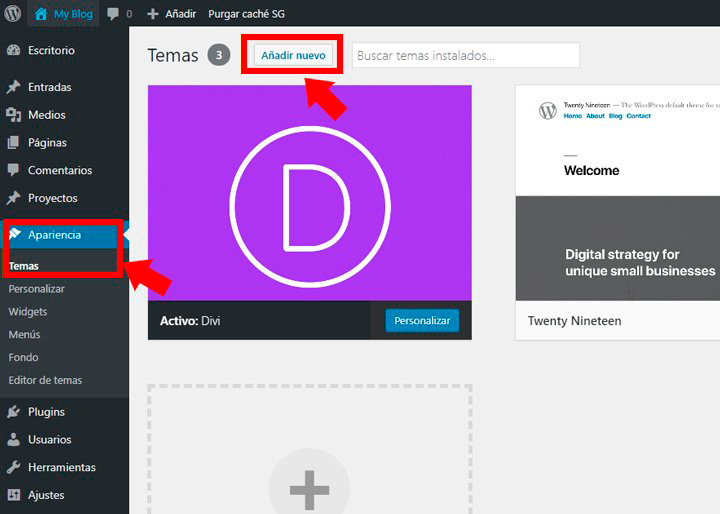Click the comments bubble icon in admin bar
The height and width of the screenshot is (514, 720).
(x=112, y=14)
